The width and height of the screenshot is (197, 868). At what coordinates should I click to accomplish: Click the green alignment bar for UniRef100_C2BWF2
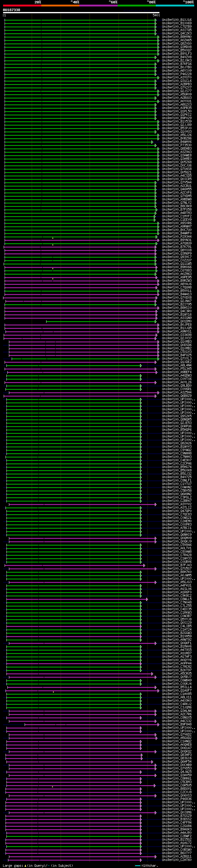tap(74, 836)
